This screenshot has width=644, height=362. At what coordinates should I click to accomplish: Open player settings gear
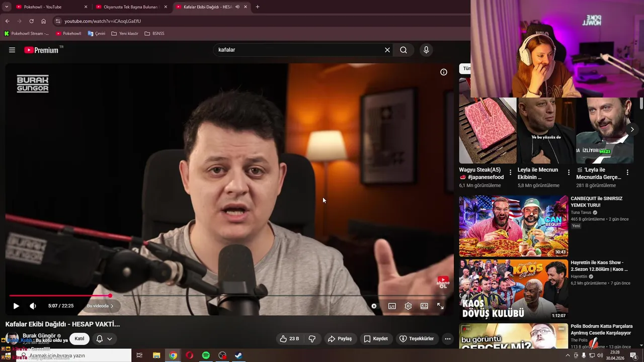(x=408, y=306)
